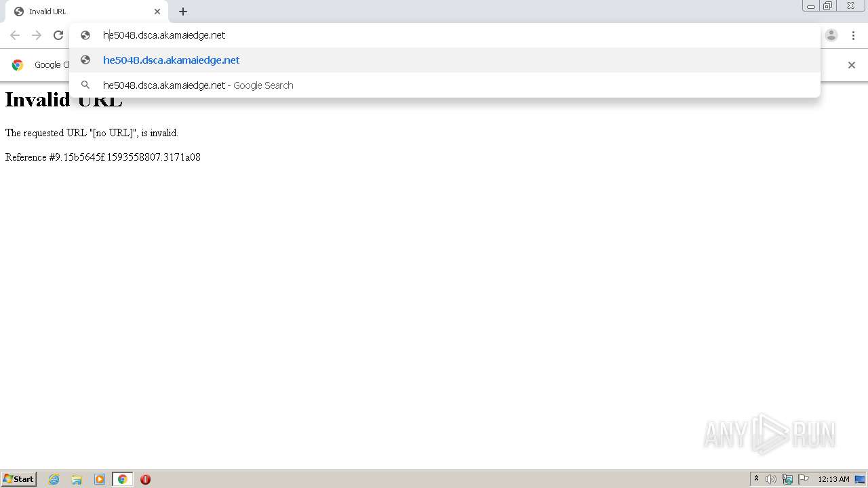
Task: Click the Google Chrome logo in infobar
Action: point(18,65)
